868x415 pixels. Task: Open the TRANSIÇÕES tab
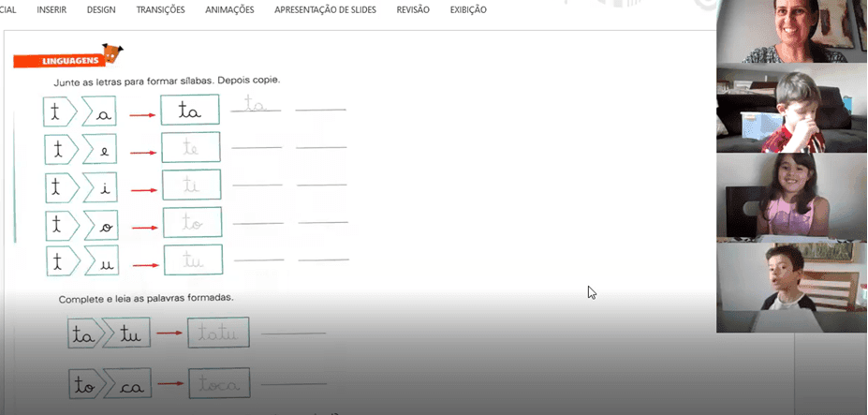click(160, 9)
